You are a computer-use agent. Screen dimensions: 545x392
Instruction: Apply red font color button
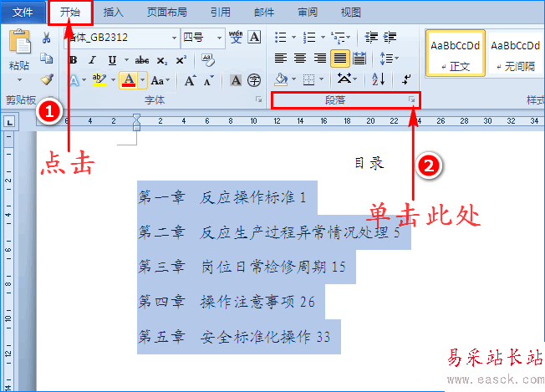pos(129,80)
